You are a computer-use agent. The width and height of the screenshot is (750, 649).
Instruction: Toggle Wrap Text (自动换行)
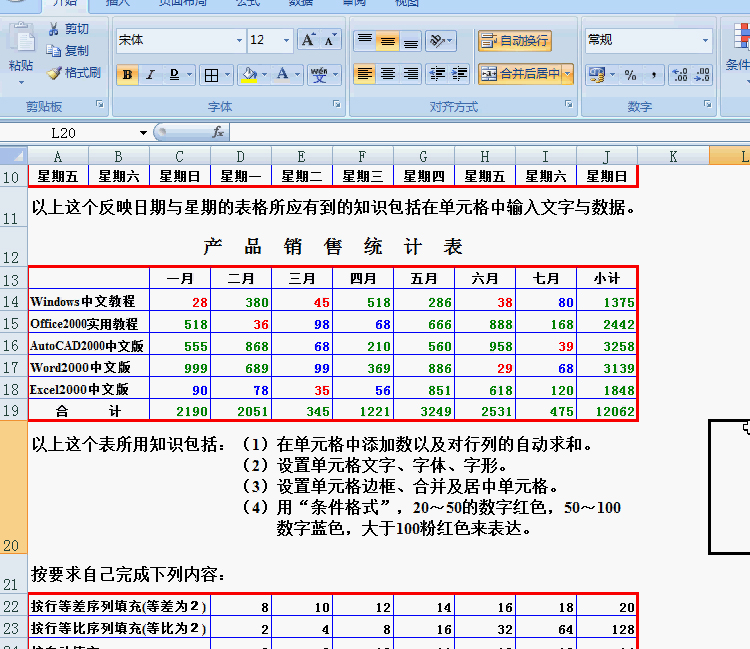coord(515,41)
